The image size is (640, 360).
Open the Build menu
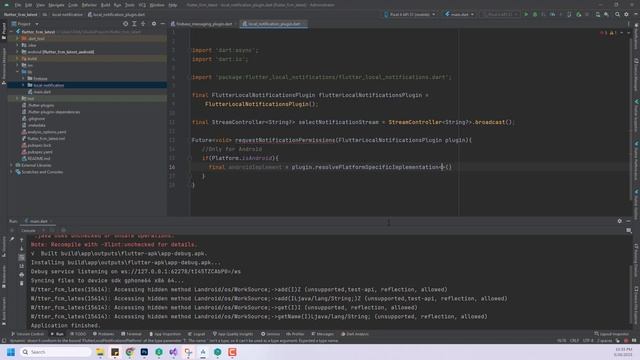pyautogui.click(x=105, y=5)
